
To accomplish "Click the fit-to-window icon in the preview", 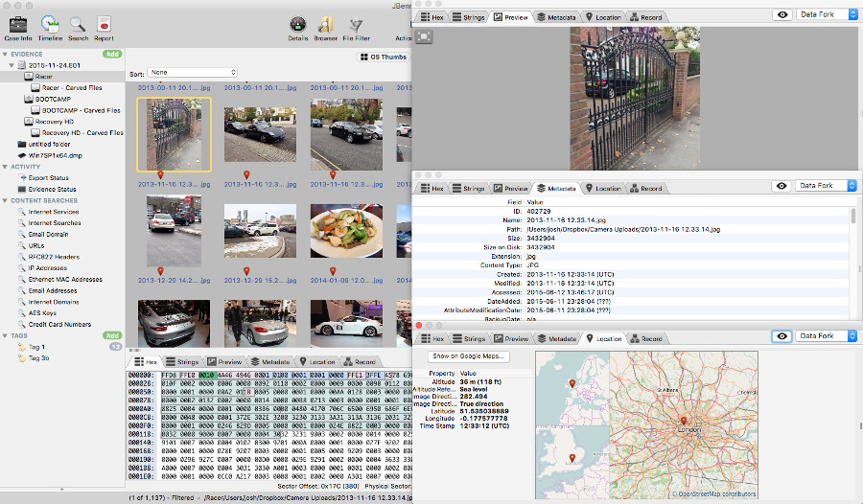I will 426,36.
